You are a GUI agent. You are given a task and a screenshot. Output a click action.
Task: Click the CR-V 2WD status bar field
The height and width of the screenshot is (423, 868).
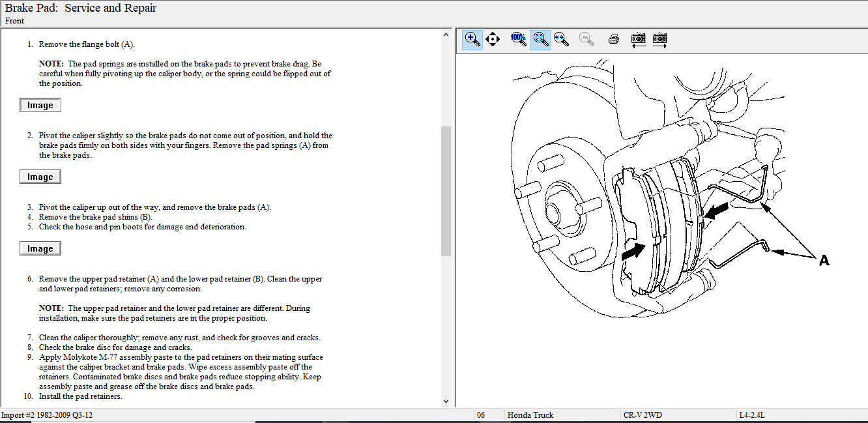pyautogui.click(x=643, y=415)
